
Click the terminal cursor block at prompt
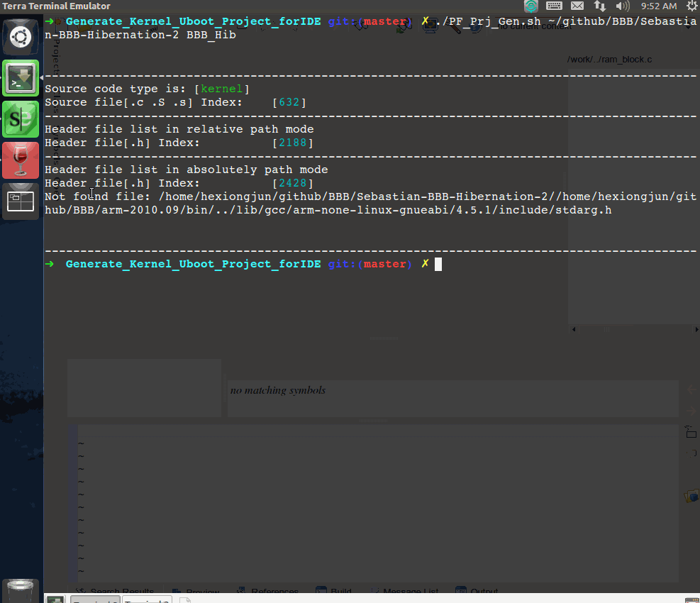point(438,265)
